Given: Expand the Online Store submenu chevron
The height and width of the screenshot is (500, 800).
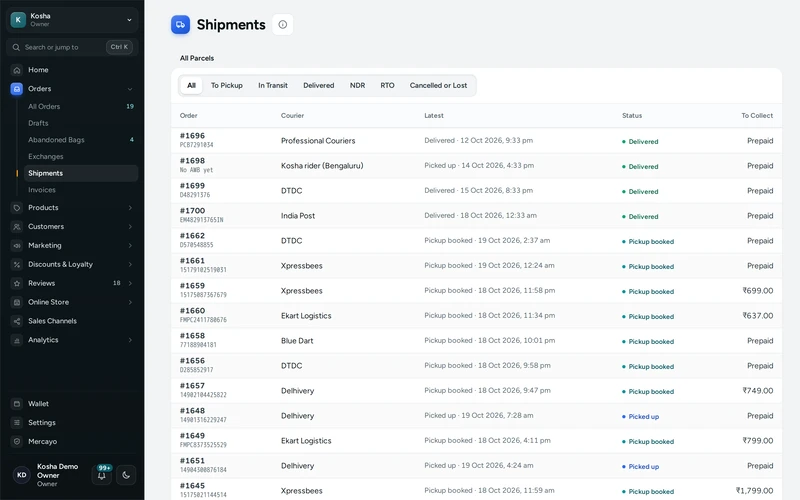Looking at the screenshot, I should 130,302.
